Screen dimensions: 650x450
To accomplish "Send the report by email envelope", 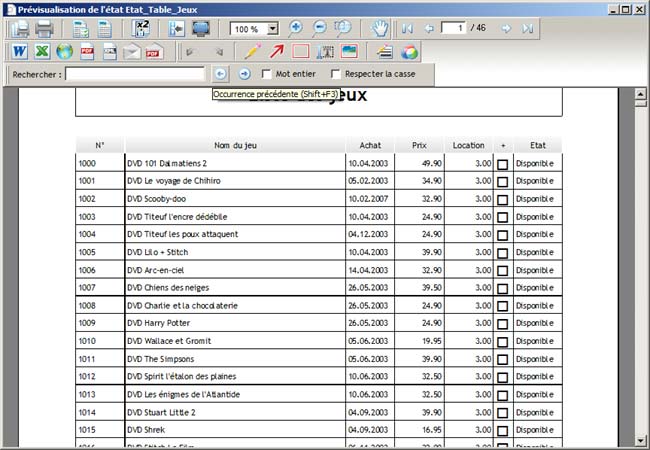I will coord(132,52).
